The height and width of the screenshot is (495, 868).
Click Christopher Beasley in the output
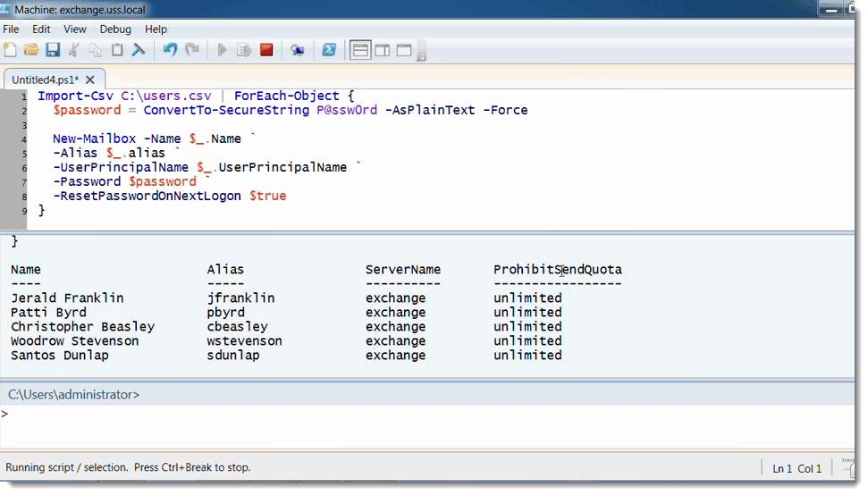(82, 327)
